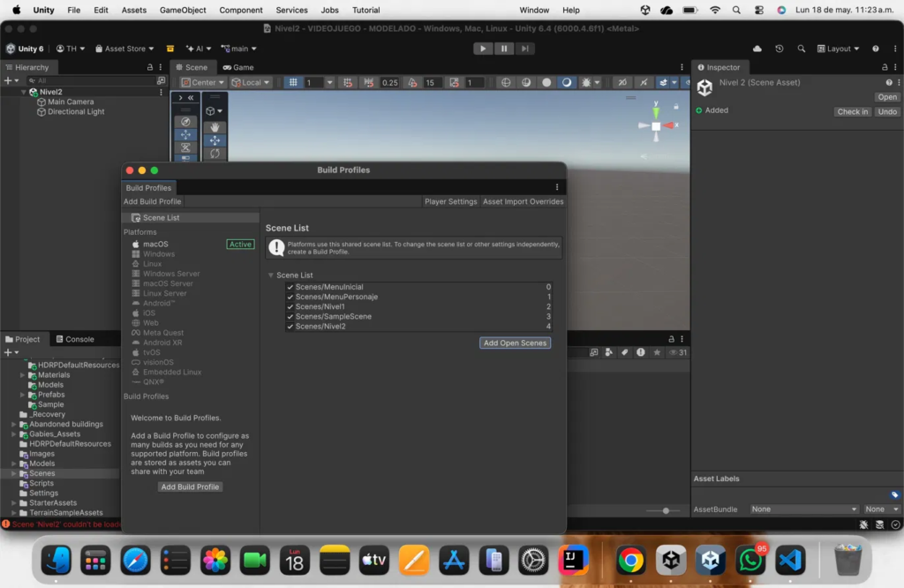The image size is (904, 588).
Task: Open the AI dropdown in toolbar
Action: (199, 49)
